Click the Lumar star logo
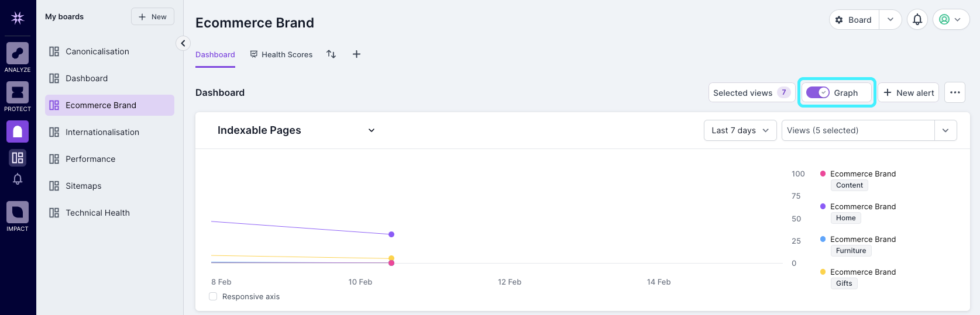 click(x=18, y=18)
